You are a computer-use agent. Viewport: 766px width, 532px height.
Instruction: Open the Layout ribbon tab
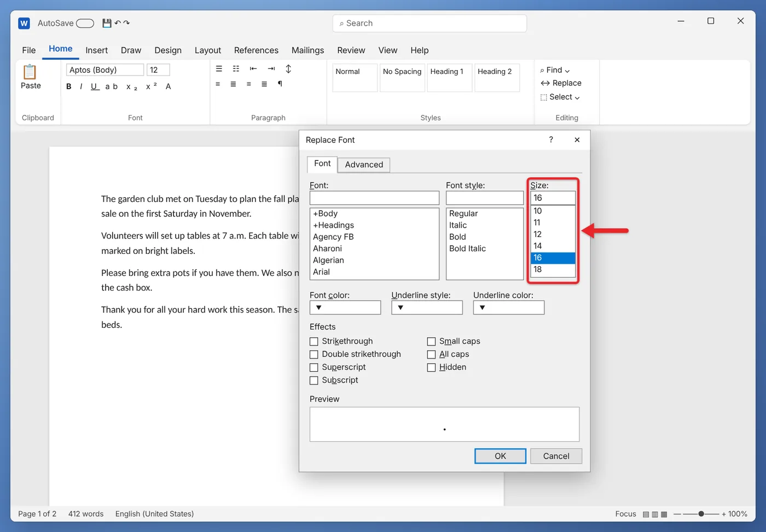pos(208,50)
